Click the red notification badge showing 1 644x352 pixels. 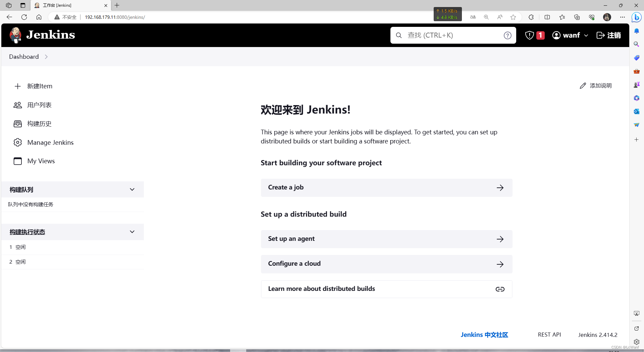pyautogui.click(x=540, y=35)
